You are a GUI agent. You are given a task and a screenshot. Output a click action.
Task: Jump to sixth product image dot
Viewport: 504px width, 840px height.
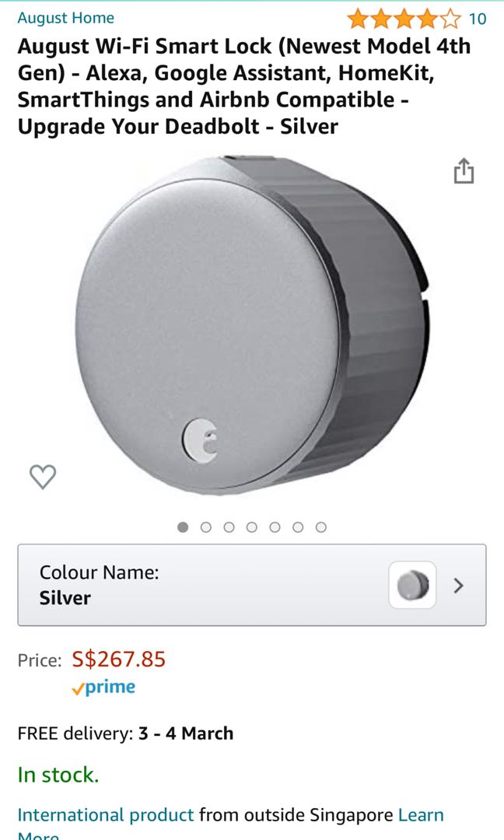click(298, 527)
